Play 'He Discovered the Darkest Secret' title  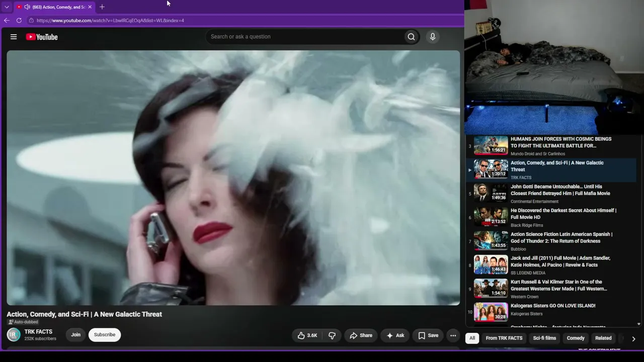pyautogui.click(x=563, y=214)
